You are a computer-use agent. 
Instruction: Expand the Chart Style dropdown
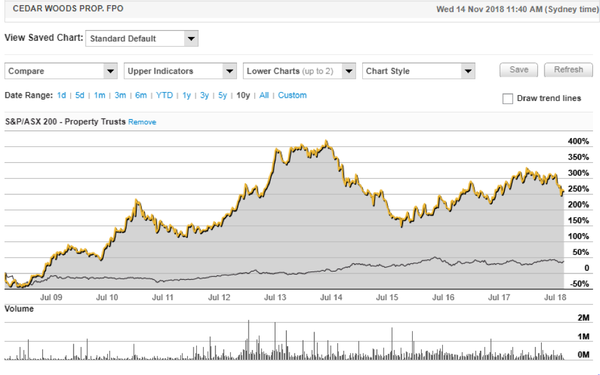pos(419,71)
